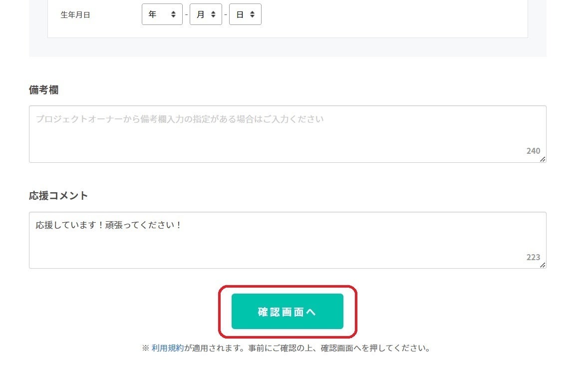
Task: Click the resize handle of 備考欄 textarea
Action: (x=543, y=159)
